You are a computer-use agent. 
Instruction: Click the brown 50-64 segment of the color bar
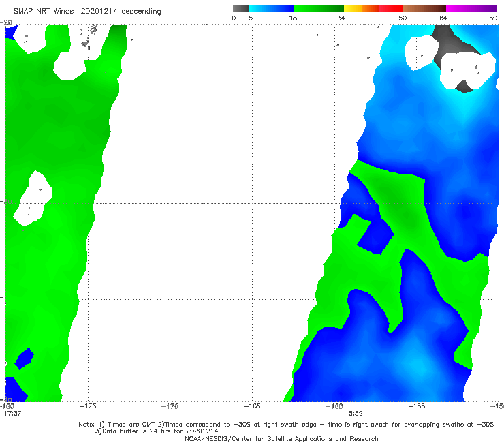click(x=424, y=8)
